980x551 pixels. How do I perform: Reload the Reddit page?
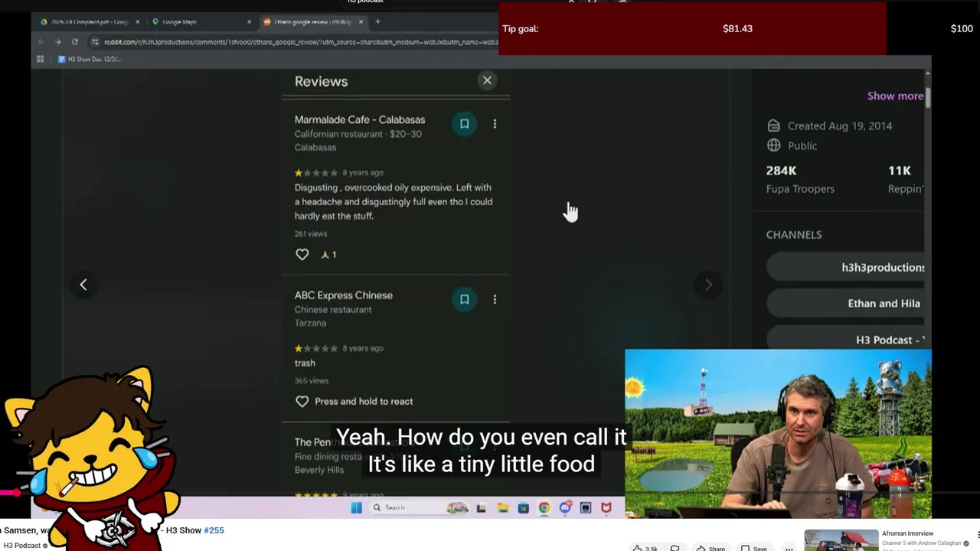click(74, 41)
